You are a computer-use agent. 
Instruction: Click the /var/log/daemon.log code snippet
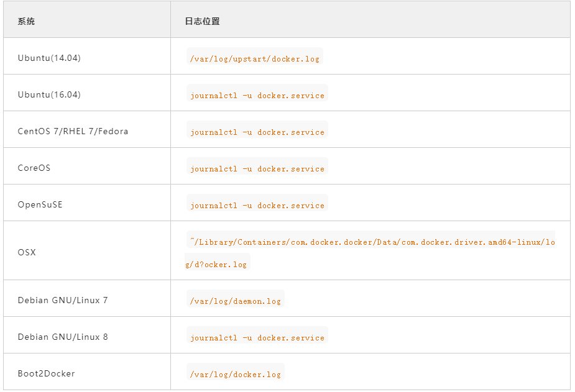[x=236, y=298]
